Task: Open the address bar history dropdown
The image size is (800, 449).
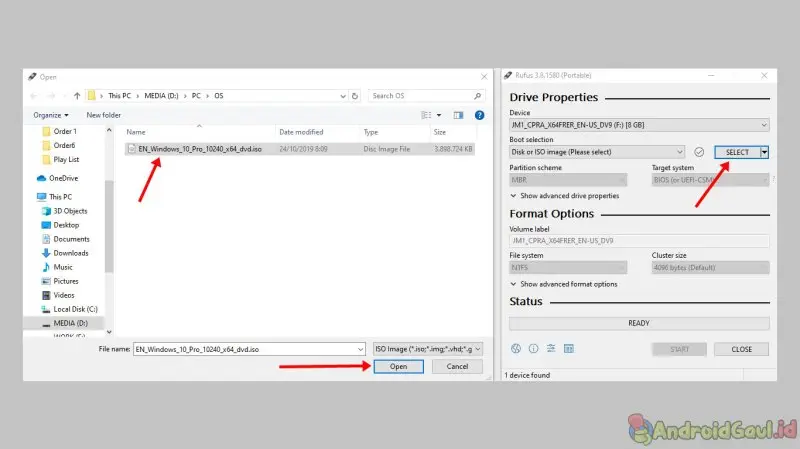Action: [x=343, y=95]
